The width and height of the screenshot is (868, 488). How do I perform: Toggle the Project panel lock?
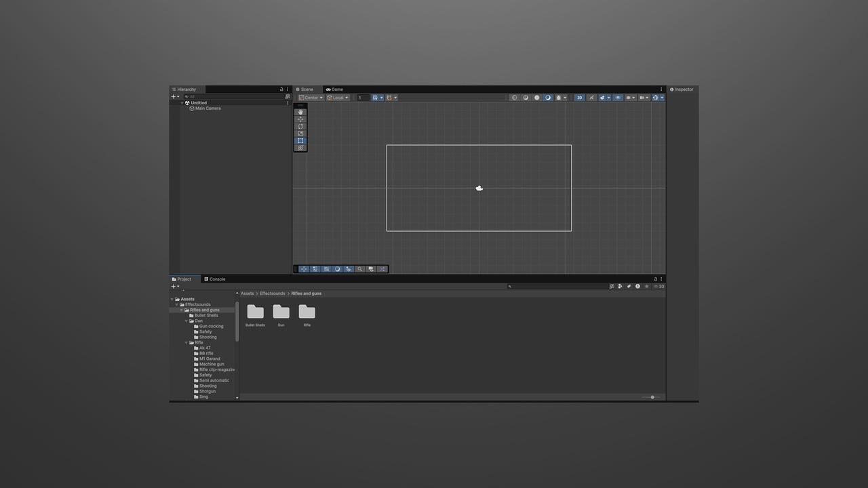(655, 279)
